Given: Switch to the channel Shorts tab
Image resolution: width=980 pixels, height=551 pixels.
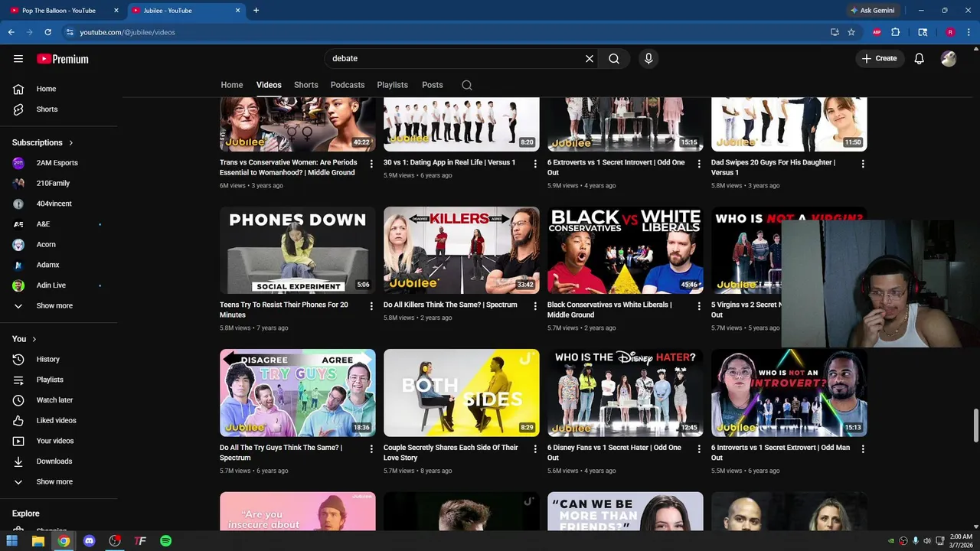Looking at the screenshot, I should pyautogui.click(x=305, y=85).
